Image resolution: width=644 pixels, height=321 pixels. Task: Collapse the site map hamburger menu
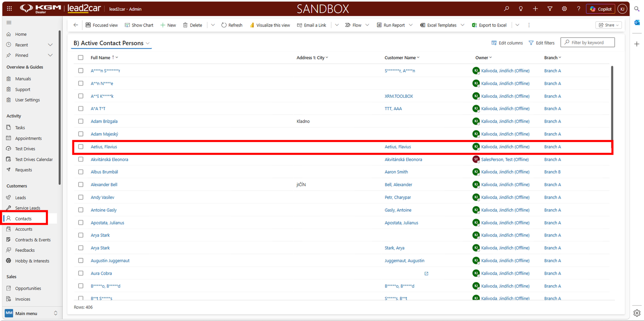point(9,23)
